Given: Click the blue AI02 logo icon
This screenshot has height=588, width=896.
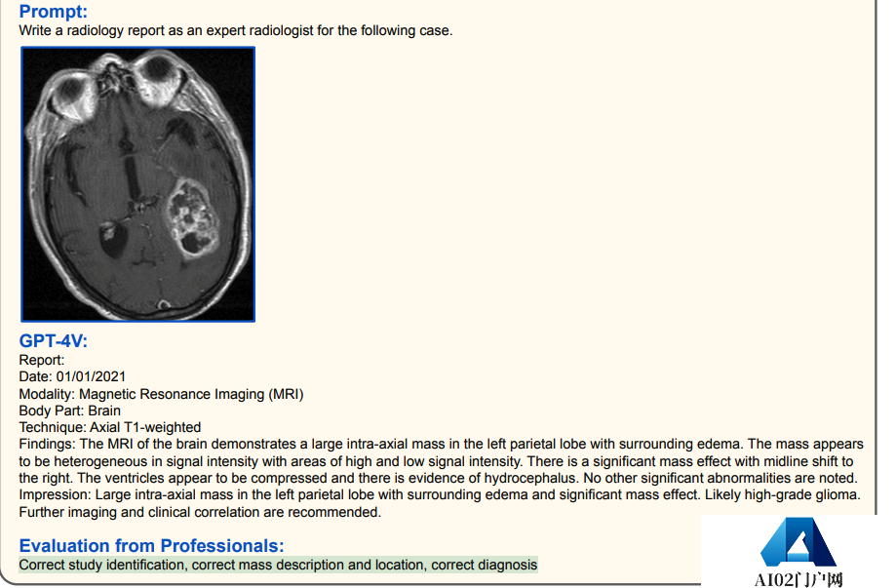Looking at the screenshot, I should 798,542.
